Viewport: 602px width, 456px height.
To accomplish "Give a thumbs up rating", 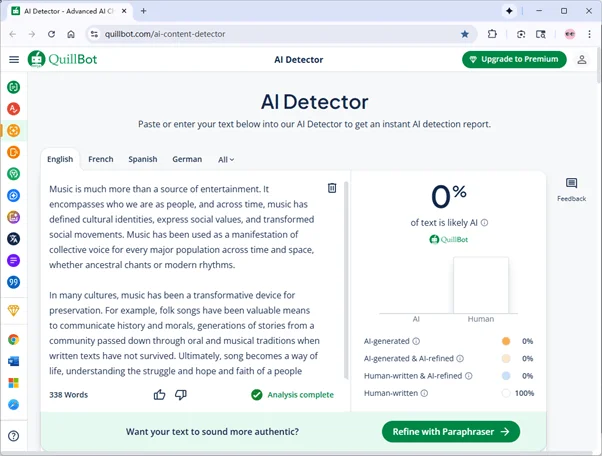I will click(160, 395).
